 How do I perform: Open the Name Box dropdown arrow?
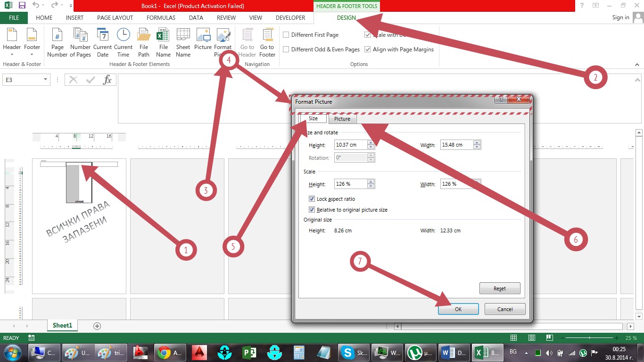click(x=45, y=80)
